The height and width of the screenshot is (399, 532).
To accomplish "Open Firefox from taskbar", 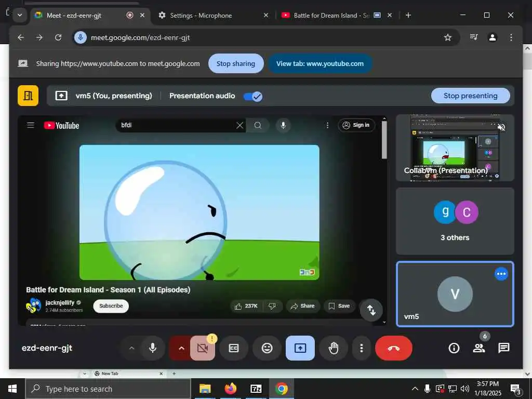I will coord(230,389).
